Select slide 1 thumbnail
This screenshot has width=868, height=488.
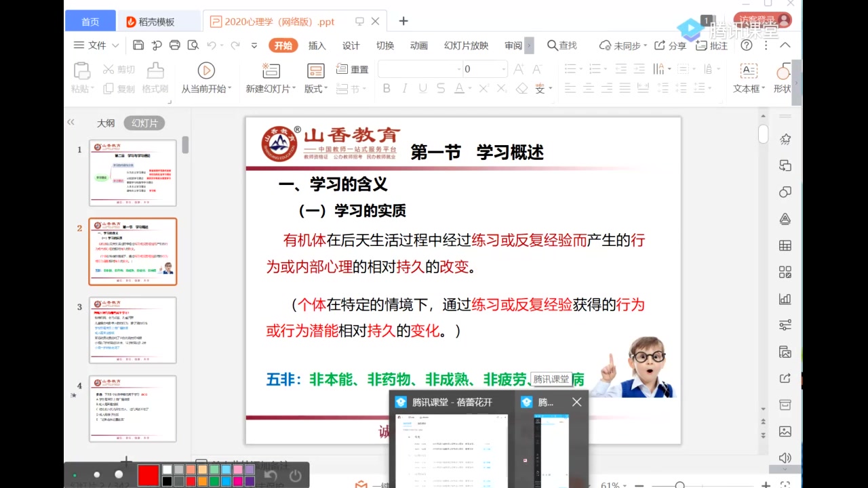(x=133, y=173)
